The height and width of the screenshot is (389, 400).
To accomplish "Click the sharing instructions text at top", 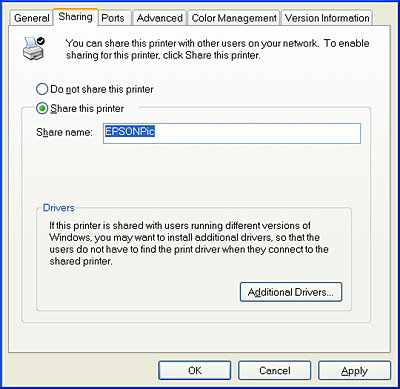I will click(x=217, y=49).
